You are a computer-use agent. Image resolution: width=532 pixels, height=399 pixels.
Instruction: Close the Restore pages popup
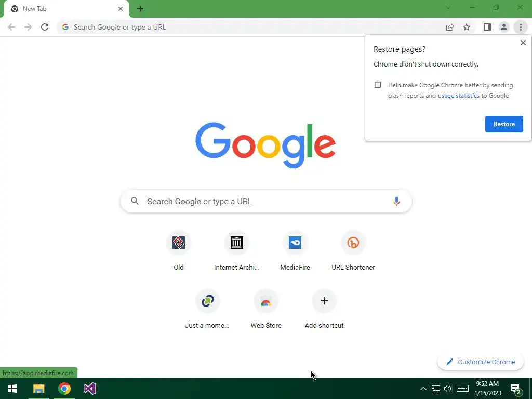(x=523, y=43)
